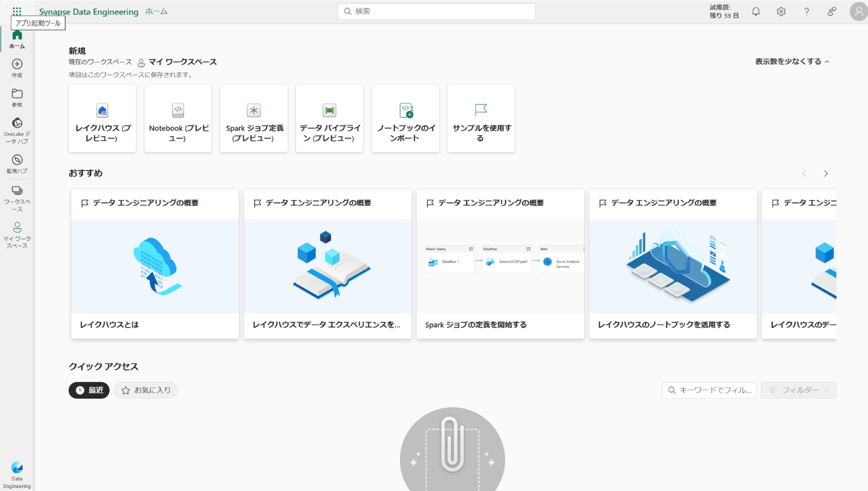Open OneLake データ ハブ in sidebar
868x491 pixels.
tap(17, 131)
